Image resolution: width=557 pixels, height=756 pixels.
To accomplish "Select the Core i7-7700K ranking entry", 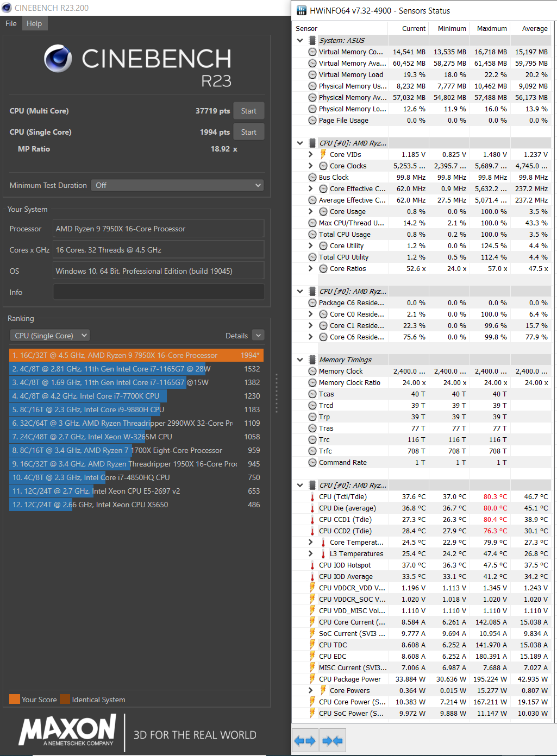I will (x=136, y=396).
